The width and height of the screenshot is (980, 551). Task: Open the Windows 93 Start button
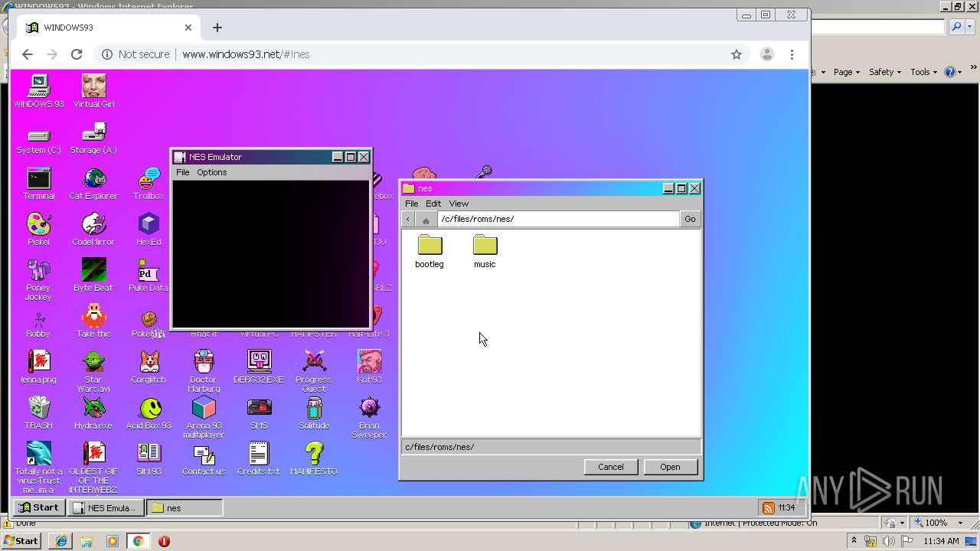tap(39, 507)
